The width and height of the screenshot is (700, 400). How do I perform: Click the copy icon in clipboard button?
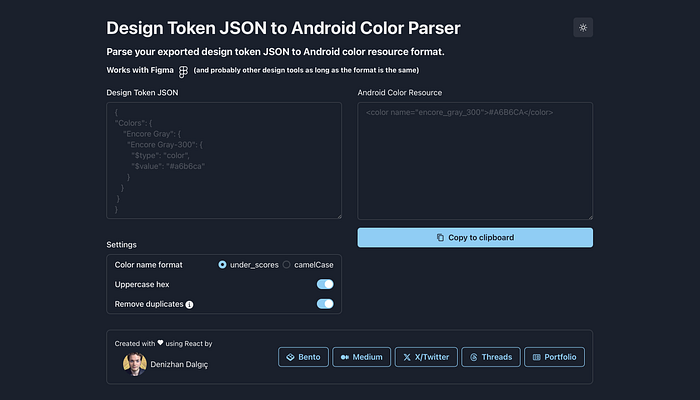440,238
